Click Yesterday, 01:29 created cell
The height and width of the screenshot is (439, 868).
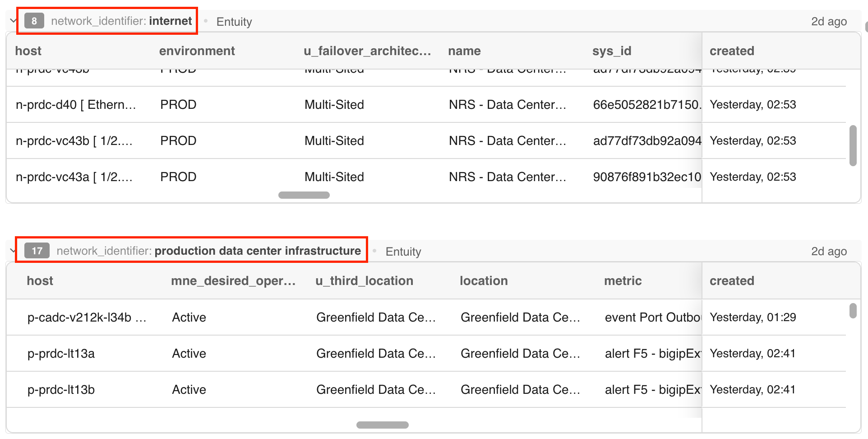pos(753,318)
